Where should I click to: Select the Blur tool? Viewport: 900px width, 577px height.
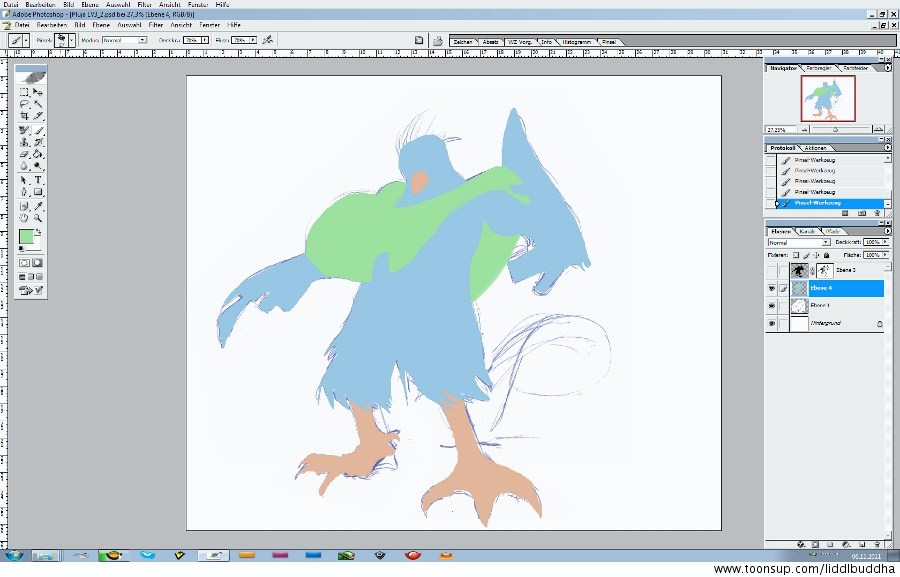coord(24,166)
